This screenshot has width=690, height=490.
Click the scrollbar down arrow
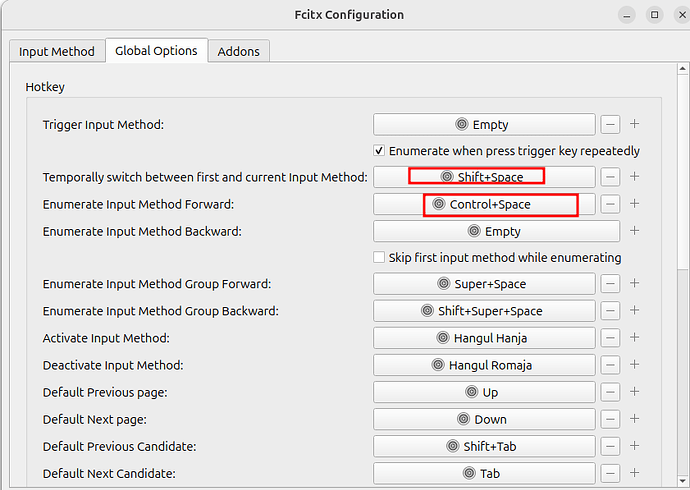click(x=683, y=481)
